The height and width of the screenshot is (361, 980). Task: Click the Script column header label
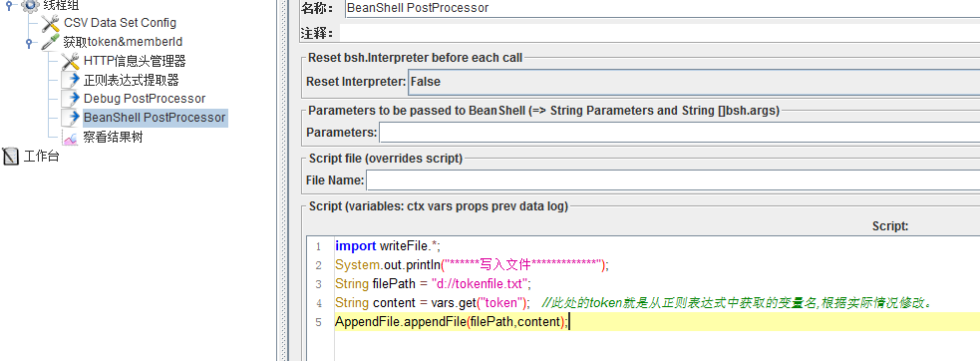(890, 226)
